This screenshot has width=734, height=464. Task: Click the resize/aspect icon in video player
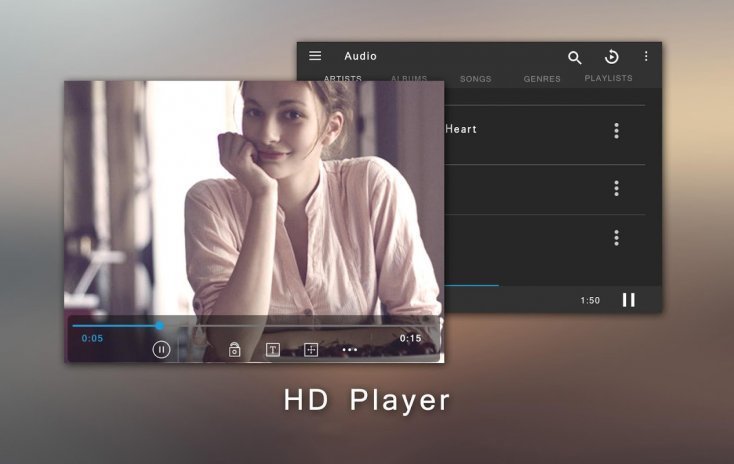[x=311, y=349]
